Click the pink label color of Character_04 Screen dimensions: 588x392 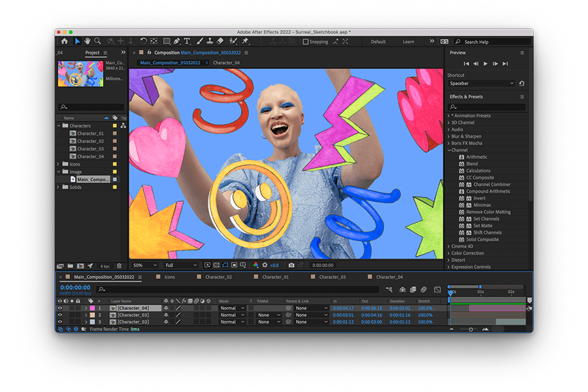(92, 308)
